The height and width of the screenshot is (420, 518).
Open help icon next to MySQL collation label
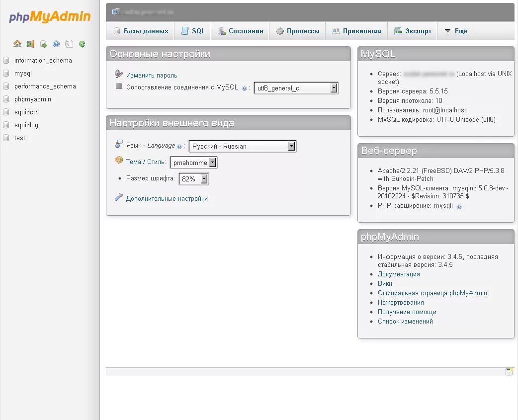coord(245,88)
